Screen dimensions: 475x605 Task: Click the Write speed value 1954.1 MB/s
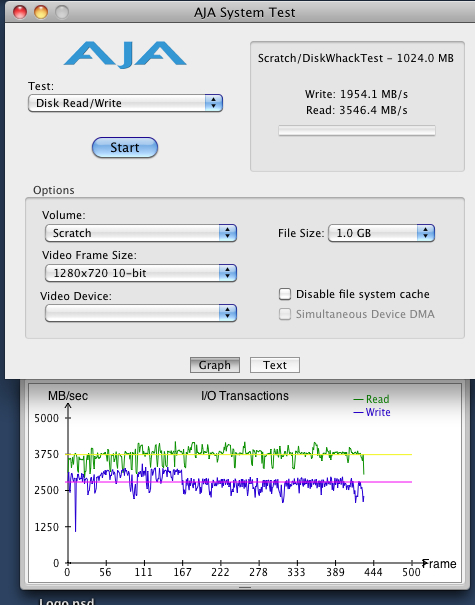(374, 94)
